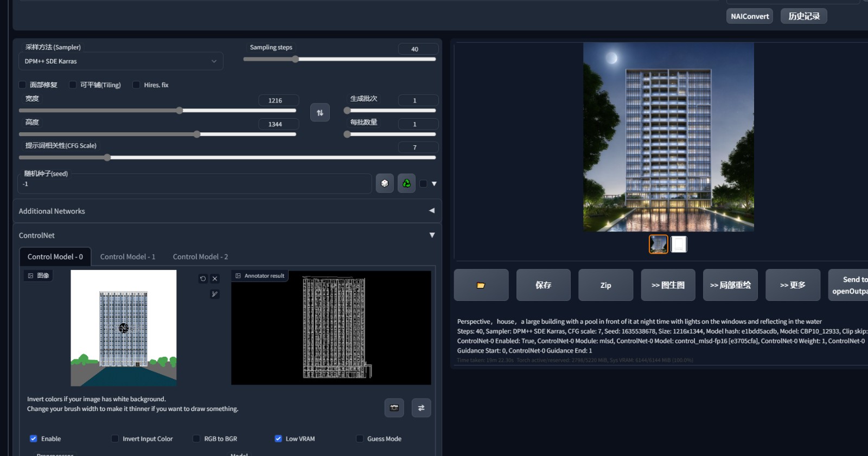This screenshot has height=456, width=868.
Task: Select the brush tool on ControlNet image
Action: tap(215, 294)
